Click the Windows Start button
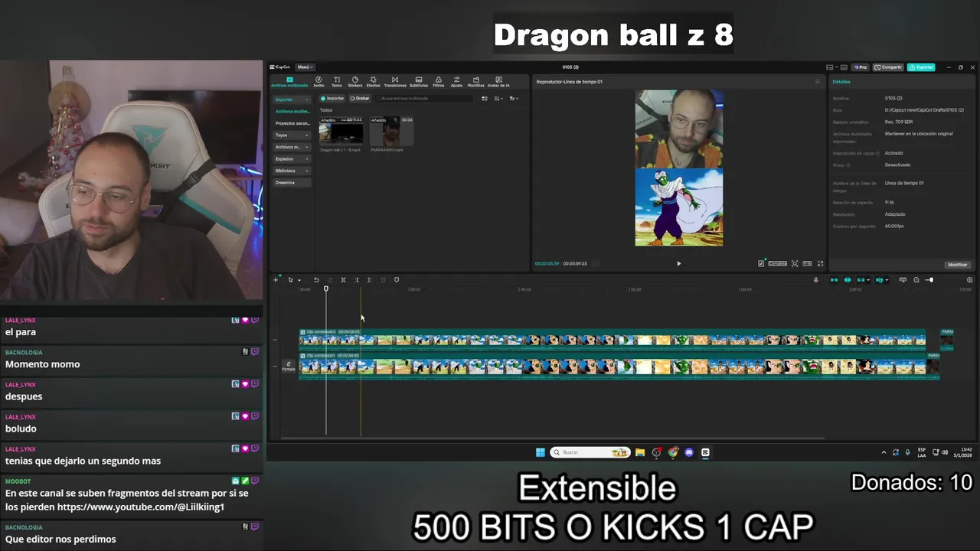The image size is (980, 551). click(x=540, y=452)
